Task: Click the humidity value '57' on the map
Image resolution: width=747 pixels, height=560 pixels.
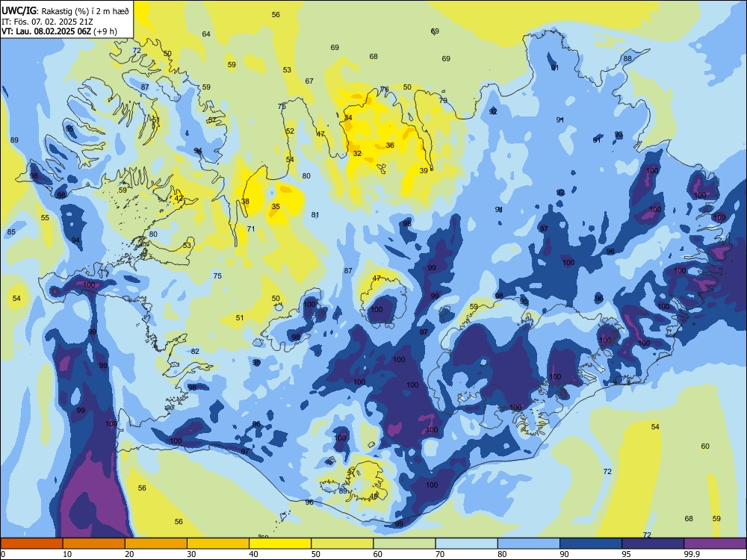Action: (212, 119)
